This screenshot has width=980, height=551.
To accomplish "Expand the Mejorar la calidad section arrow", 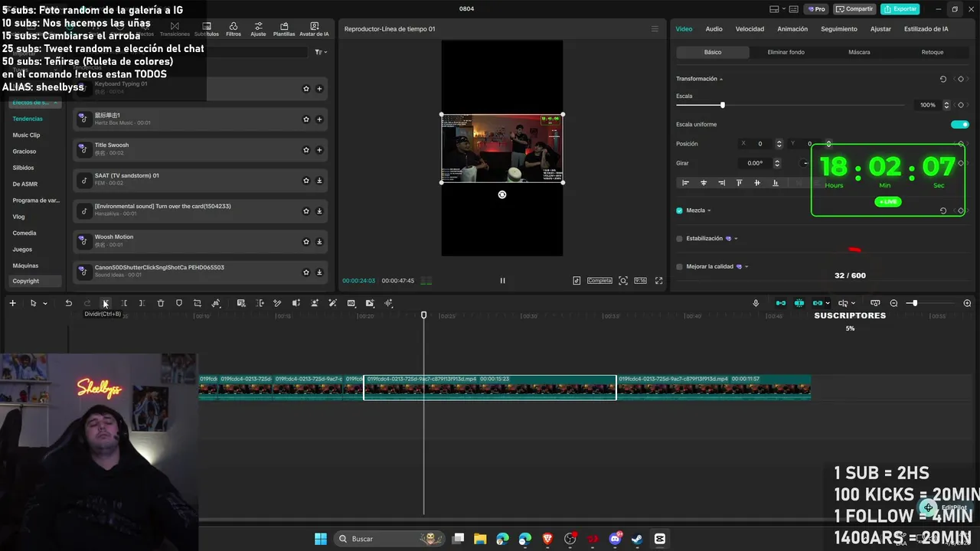I will [746, 267].
